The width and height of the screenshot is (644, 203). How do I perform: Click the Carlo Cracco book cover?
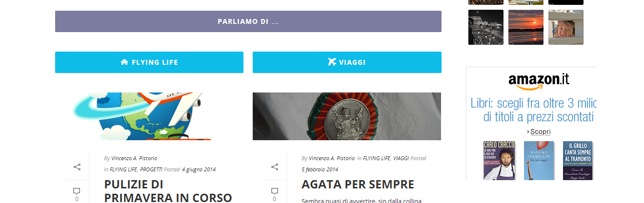[x=499, y=161]
